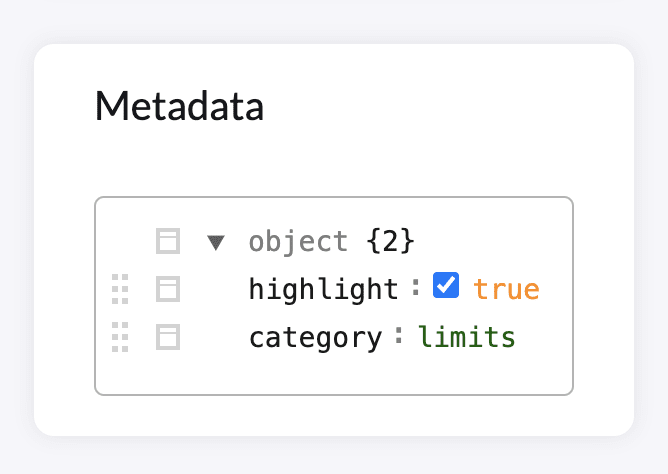Click the colon after highlight

pyautogui.click(x=416, y=287)
